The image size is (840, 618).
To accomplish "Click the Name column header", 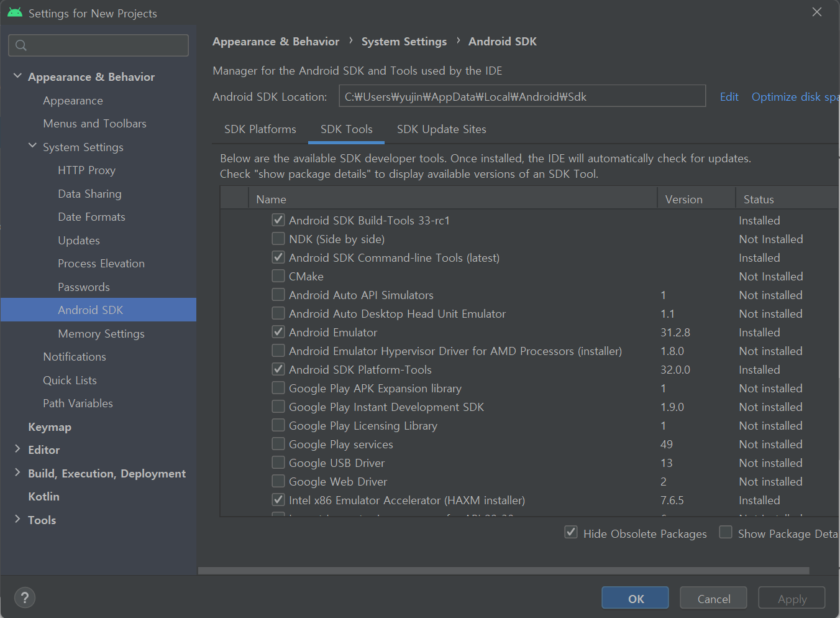I will [x=452, y=199].
